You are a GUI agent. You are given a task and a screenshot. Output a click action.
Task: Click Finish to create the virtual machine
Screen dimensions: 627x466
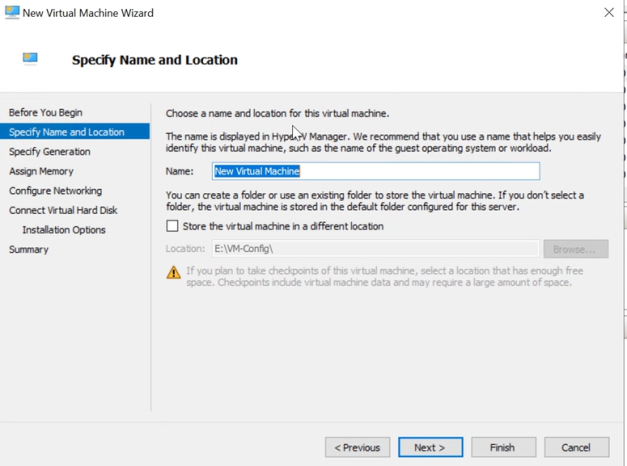pyautogui.click(x=502, y=447)
